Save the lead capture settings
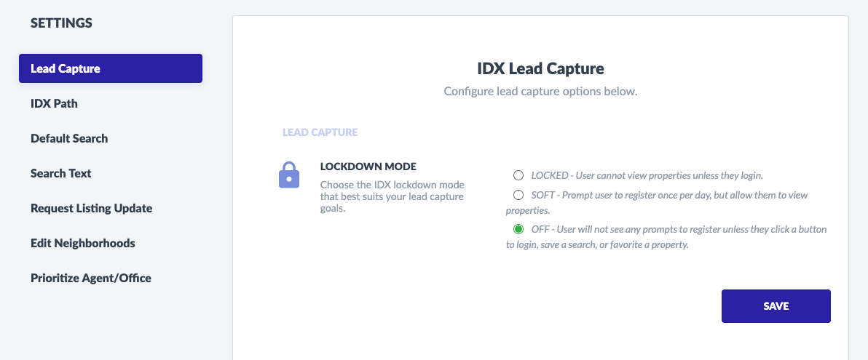 776,305
